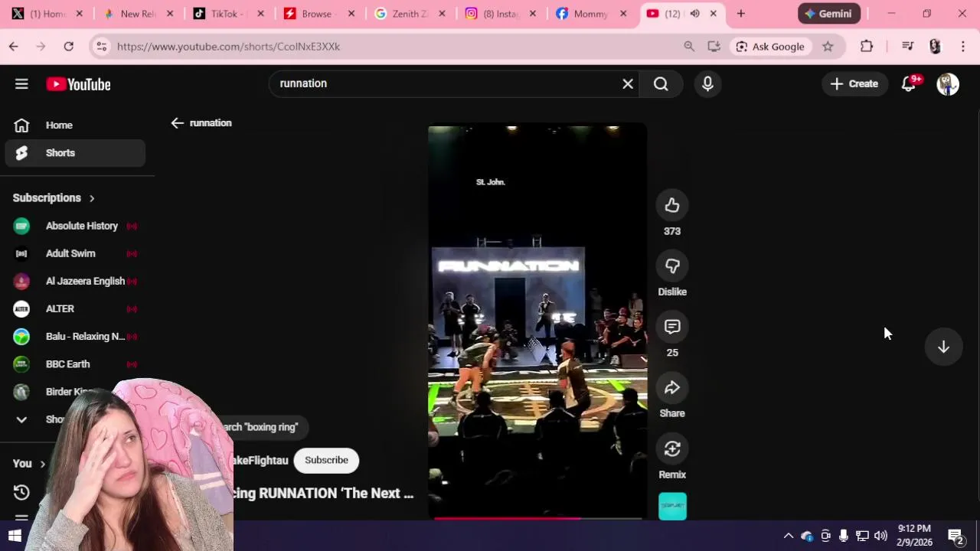This screenshot has width=980, height=551.
Task: Reload the current page
Action: 69,47
